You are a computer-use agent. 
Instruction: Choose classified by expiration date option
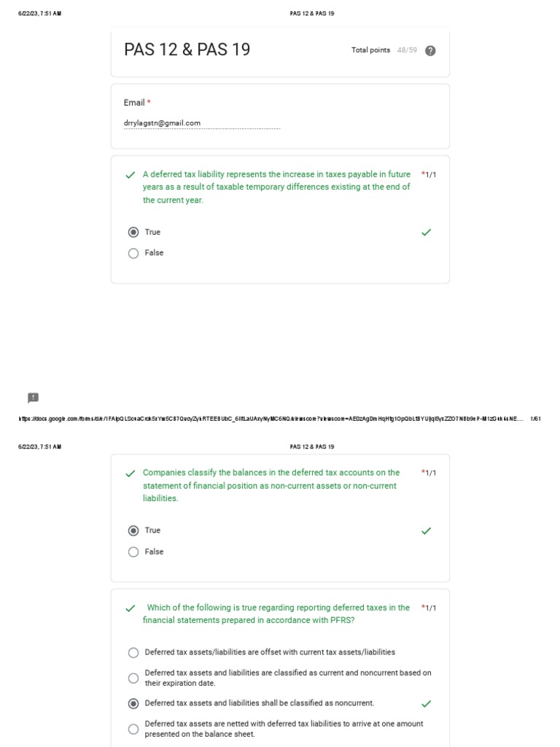[x=133, y=678]
